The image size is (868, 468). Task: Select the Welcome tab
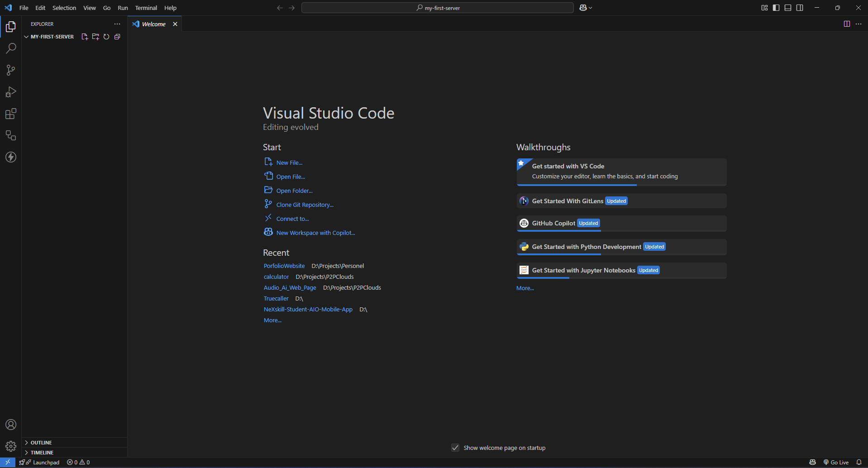point(153,24)
